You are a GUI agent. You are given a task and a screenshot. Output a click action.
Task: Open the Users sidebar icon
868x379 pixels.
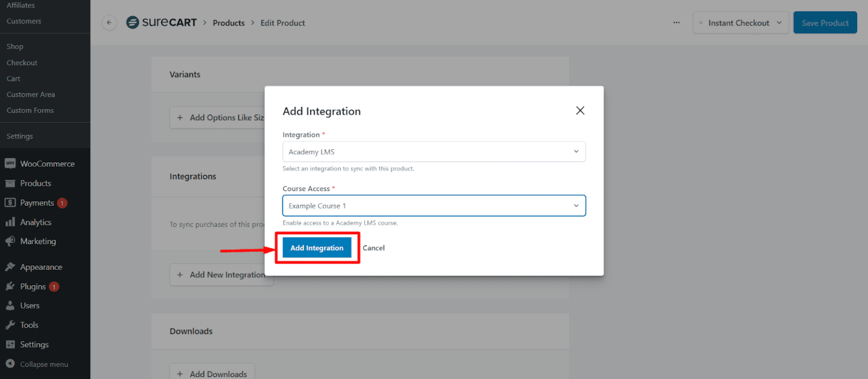tap(10, 305)
